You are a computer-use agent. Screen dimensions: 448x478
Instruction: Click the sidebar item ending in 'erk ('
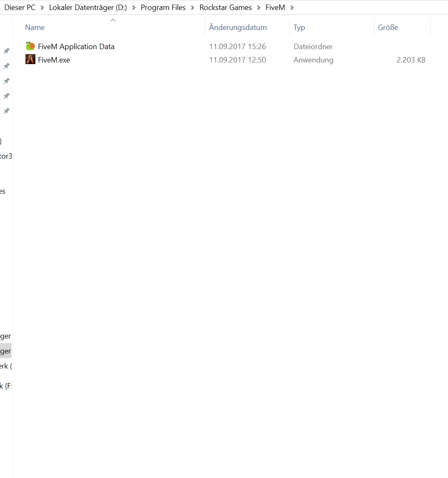click(6, 366)
